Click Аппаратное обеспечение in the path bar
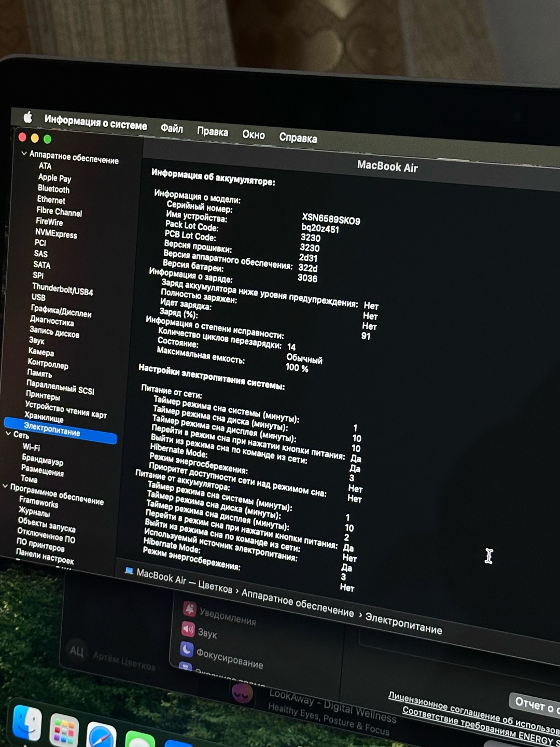This screenshot has height=747, width=560. [297, 603]
